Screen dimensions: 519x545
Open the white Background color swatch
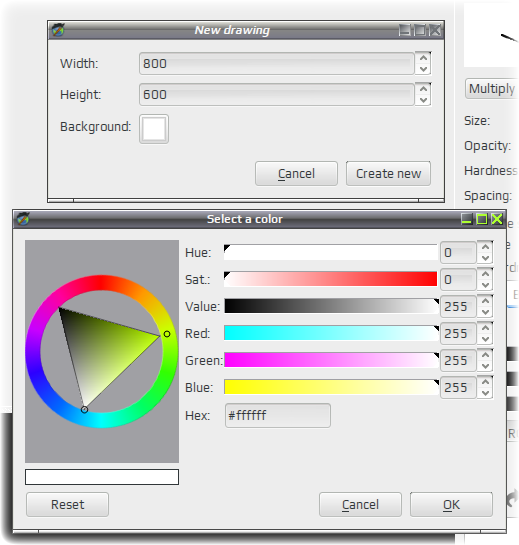(x=154, y=129)
